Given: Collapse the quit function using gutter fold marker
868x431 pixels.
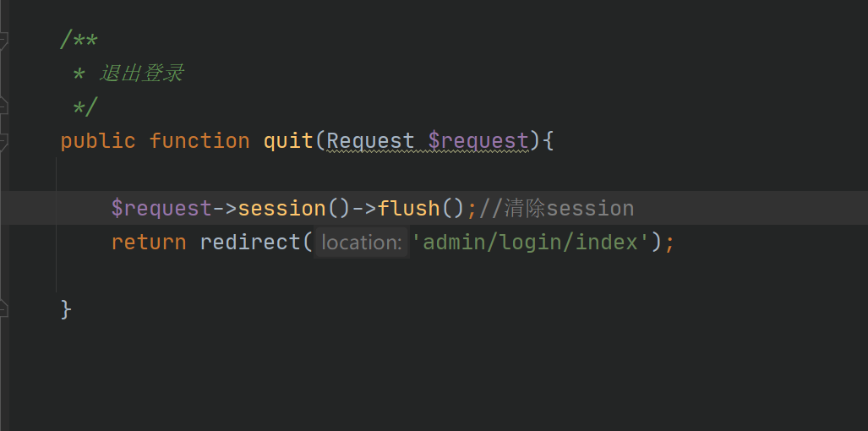Looking at the screenshot, I should [x=4, y=142].
